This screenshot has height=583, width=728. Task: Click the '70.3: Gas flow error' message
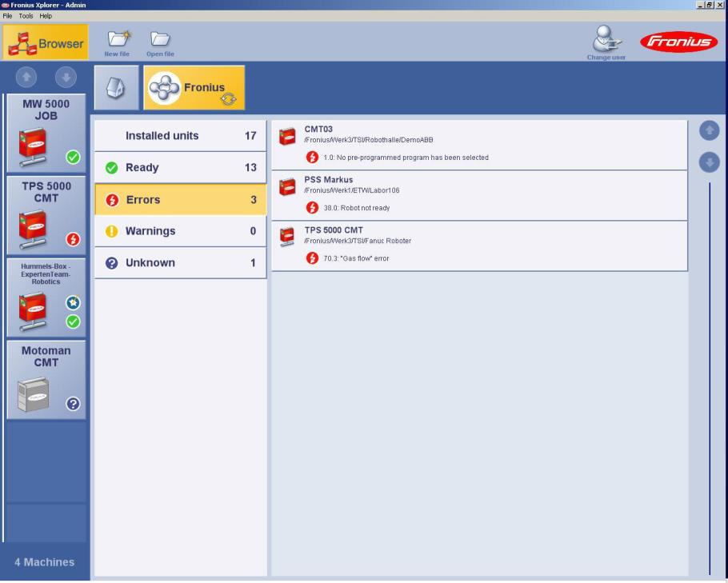click(x=356, y=258)
